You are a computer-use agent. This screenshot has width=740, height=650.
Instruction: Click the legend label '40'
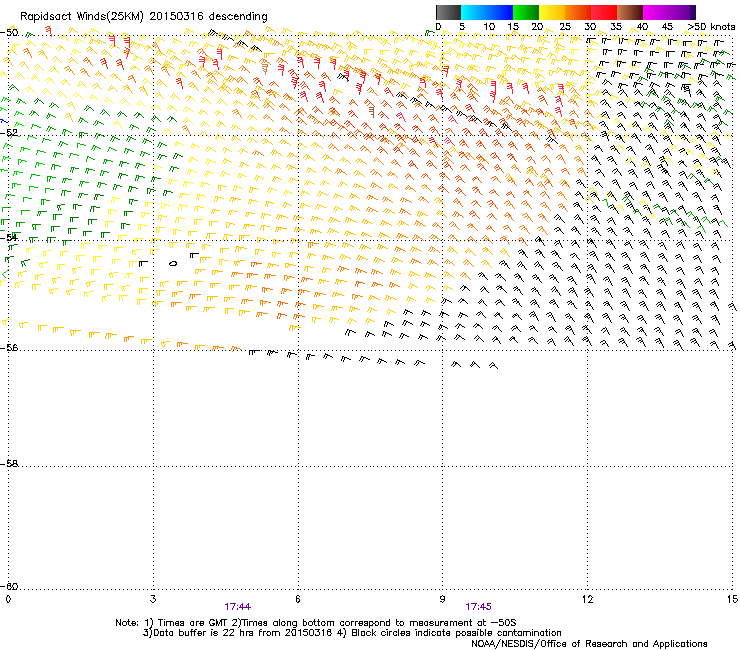click(642, 27)
